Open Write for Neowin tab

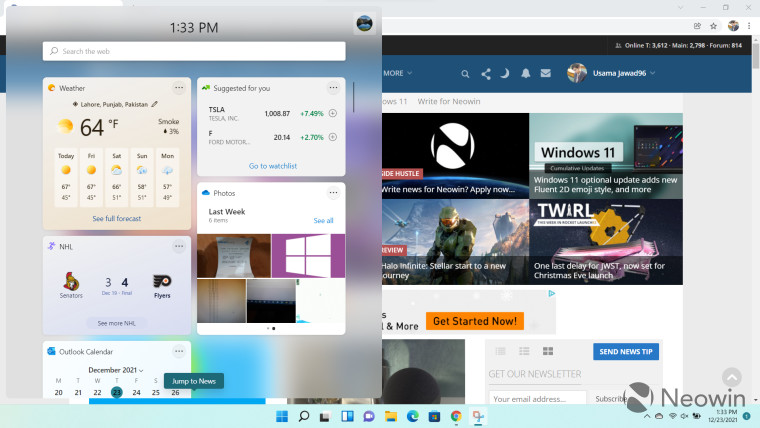[449, 101]
